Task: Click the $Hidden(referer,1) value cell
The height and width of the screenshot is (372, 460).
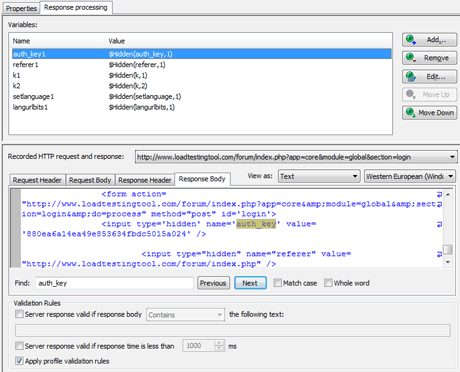Action: click(x=137, y=65)
